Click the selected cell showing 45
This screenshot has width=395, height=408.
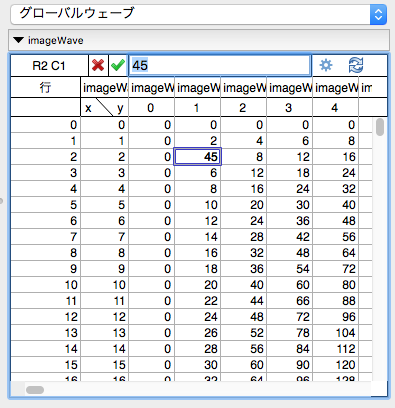[198, 157]
